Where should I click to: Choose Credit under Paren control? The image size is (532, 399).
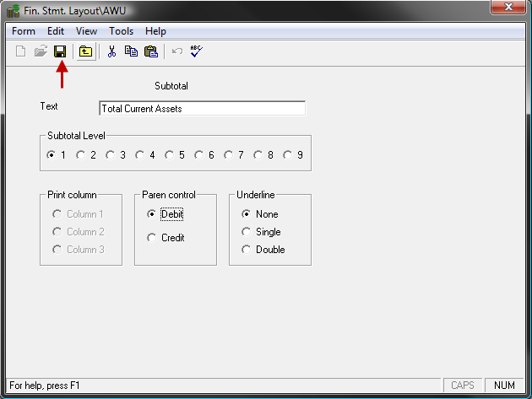click(x=152, y=238)
